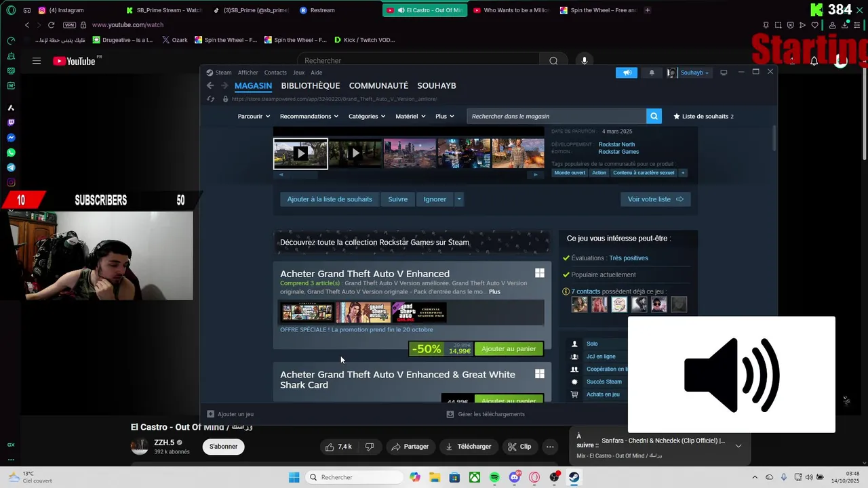Click S'abonner on ZZH.5 channel
Image resolution: width=868 pixels, height=488 pixels.
(x=223, y=447)
